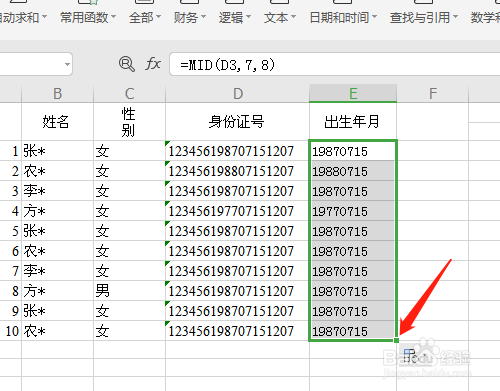The width and height of the screenshot is (500, 391).
Task: Select the ID number cell in row 10
Action: (237, 331)
